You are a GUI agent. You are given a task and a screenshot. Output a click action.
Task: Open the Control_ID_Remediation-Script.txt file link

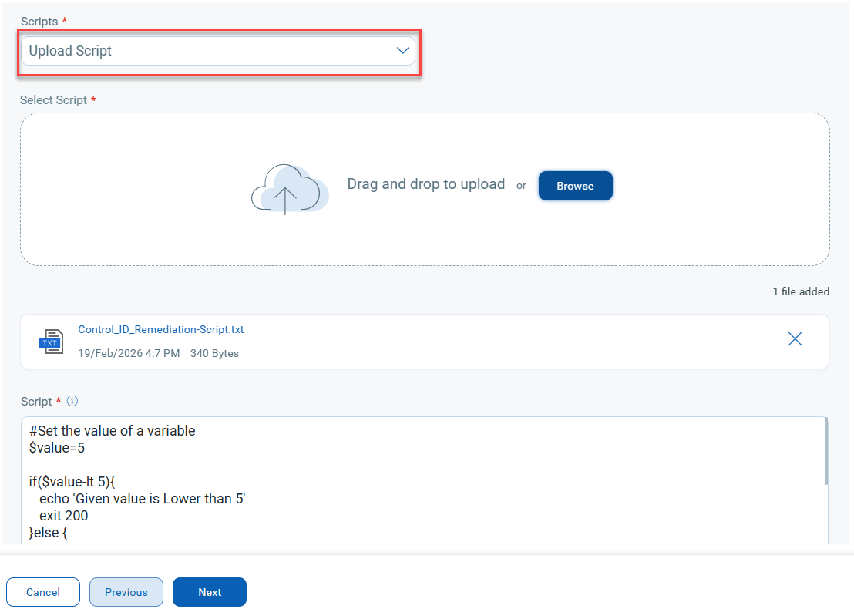tap(161, 329)
